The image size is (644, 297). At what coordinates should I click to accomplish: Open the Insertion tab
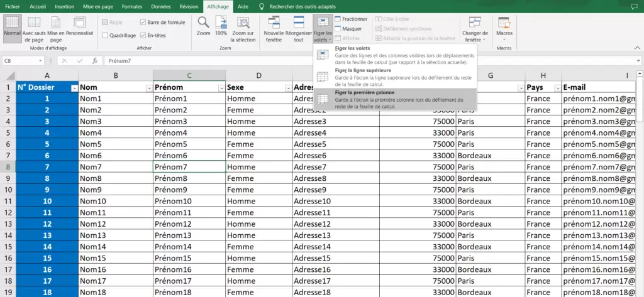pos(65,6)
